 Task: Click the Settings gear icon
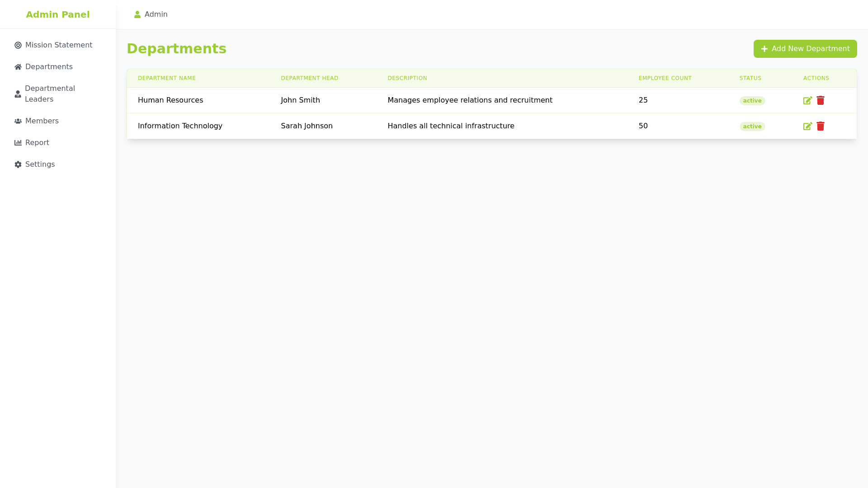coord(18,164)
